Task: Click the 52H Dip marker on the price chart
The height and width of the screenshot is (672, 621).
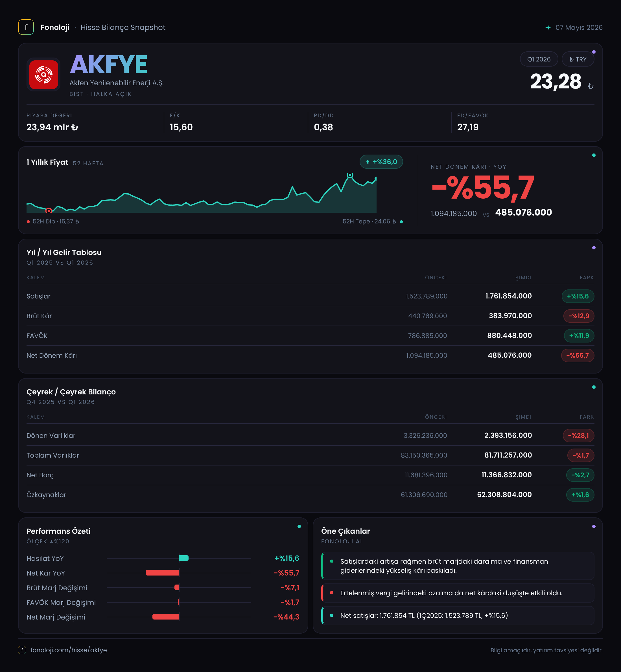Action: [x=48, y=210]
